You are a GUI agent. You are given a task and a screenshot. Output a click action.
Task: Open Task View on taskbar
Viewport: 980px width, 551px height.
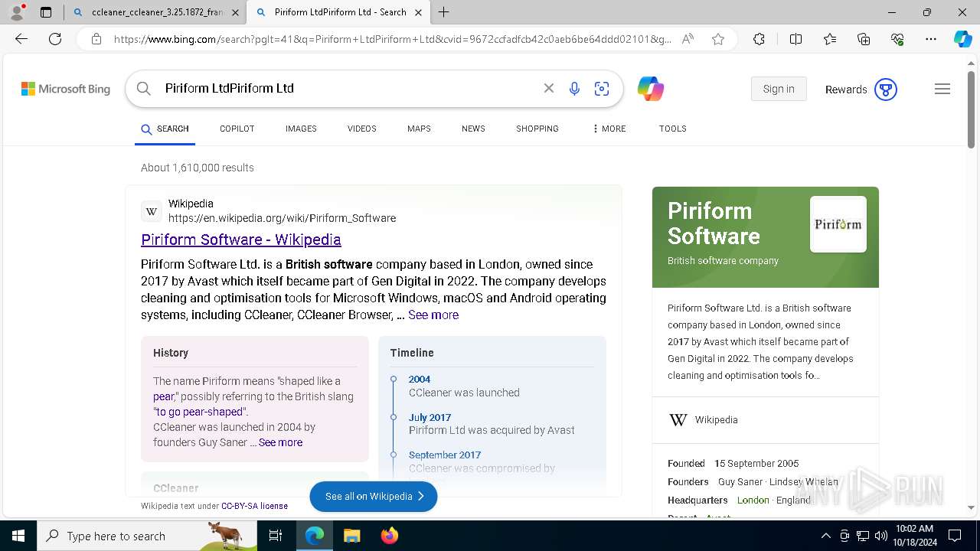[x=276, y=536]
